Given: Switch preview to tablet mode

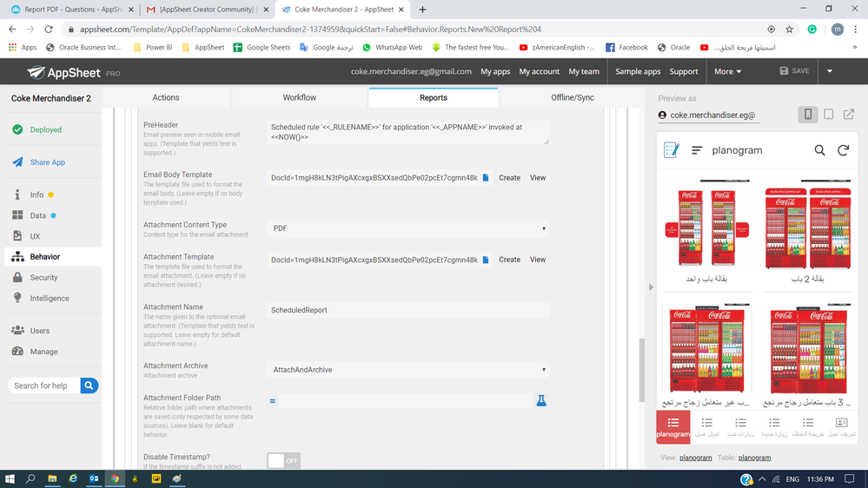Looking at the screenshot, I should click(829, 115).
